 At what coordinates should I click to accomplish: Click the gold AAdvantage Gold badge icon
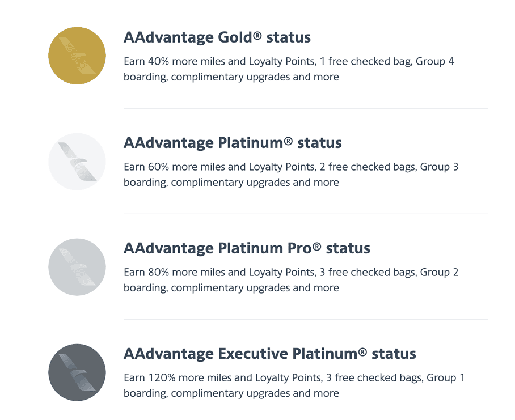[x=77, y=56]
